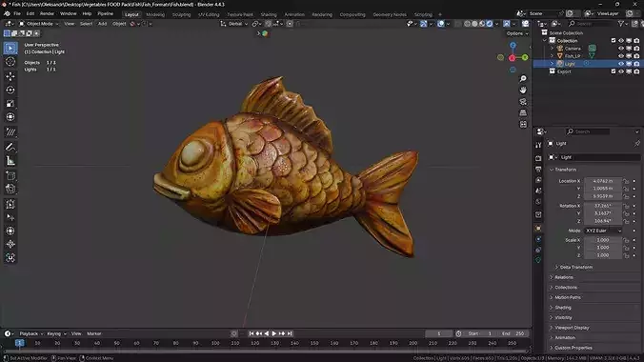The width and height of the screenshot is (644, 362).
Task: Toggle lock for Location X
Action: pyautogui.click(x=626, y=181)
